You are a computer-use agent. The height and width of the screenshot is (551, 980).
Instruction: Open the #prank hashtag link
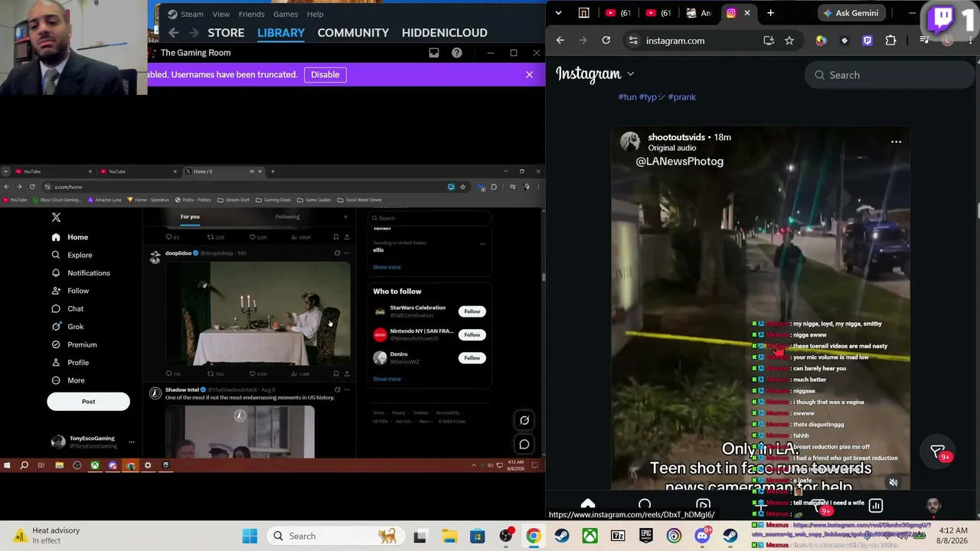[x=682, y=97]
